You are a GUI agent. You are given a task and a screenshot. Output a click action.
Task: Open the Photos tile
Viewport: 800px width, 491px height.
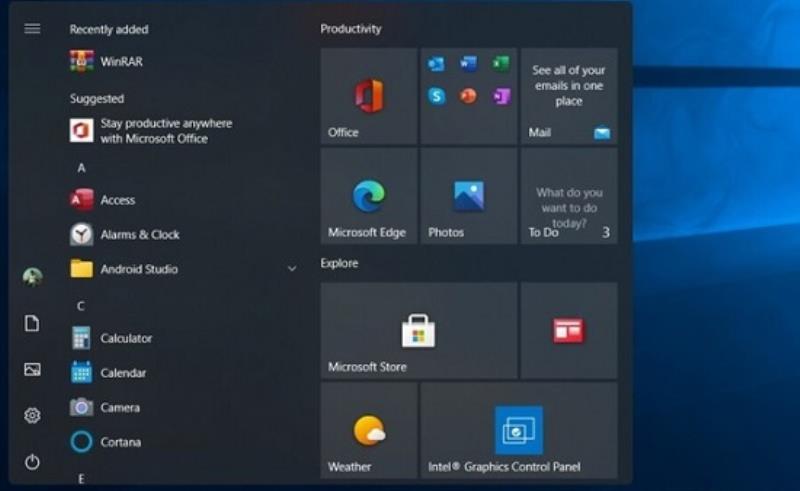(469, 197)
